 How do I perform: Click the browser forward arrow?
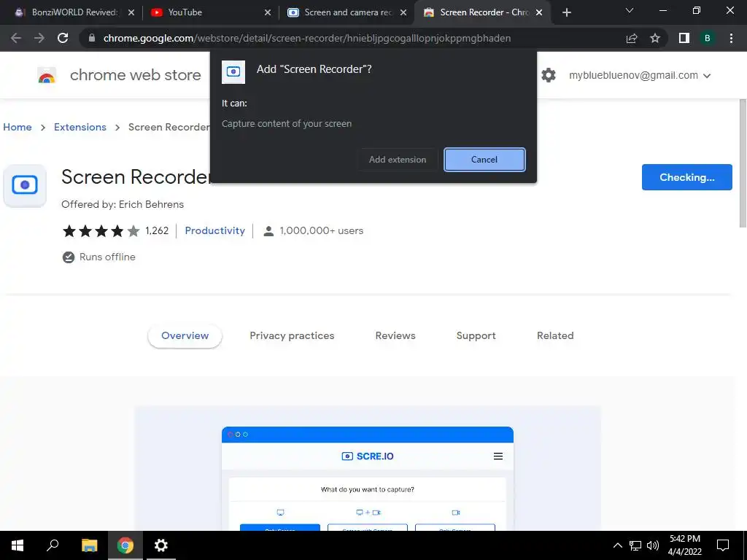39,38
